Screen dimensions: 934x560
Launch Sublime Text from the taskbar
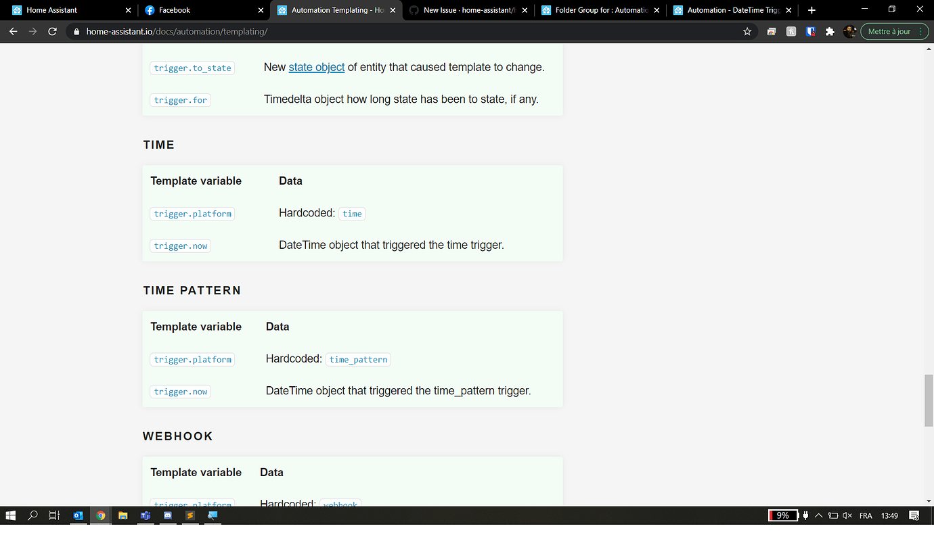190,515
